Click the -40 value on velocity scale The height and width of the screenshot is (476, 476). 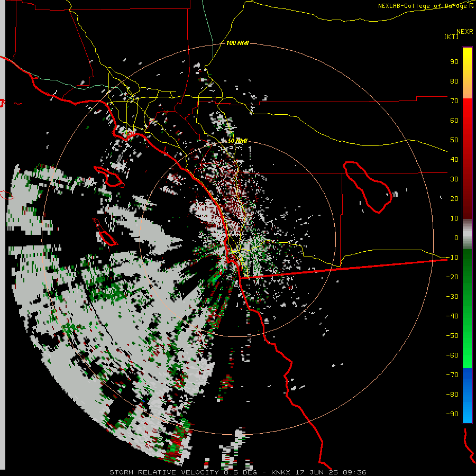452,316
